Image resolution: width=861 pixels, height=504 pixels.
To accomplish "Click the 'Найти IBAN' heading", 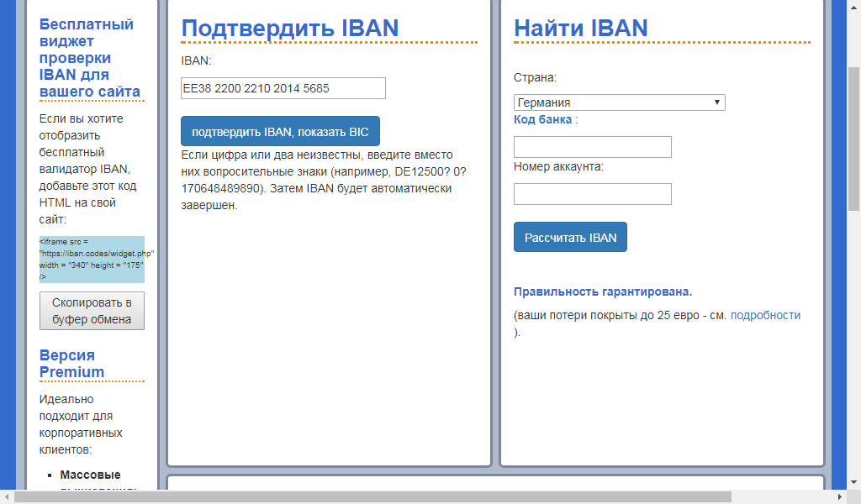I will tap(580, 28).
